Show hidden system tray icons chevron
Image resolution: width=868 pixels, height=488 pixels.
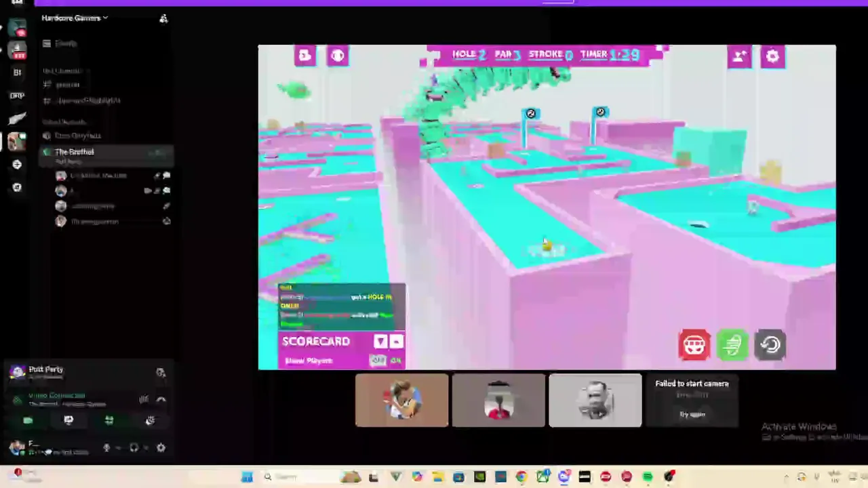pyautogui.click(x=787, y=477)
